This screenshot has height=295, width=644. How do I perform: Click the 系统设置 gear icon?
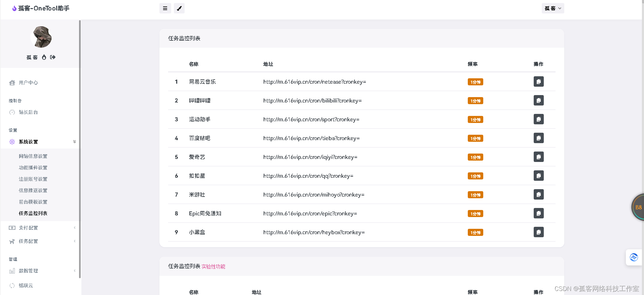tap(12, 142)
